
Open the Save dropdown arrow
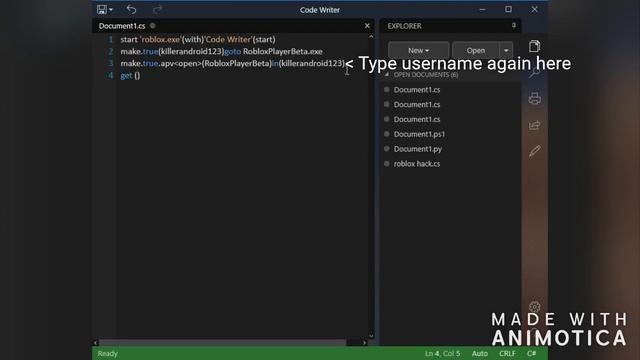pos(111,10)
